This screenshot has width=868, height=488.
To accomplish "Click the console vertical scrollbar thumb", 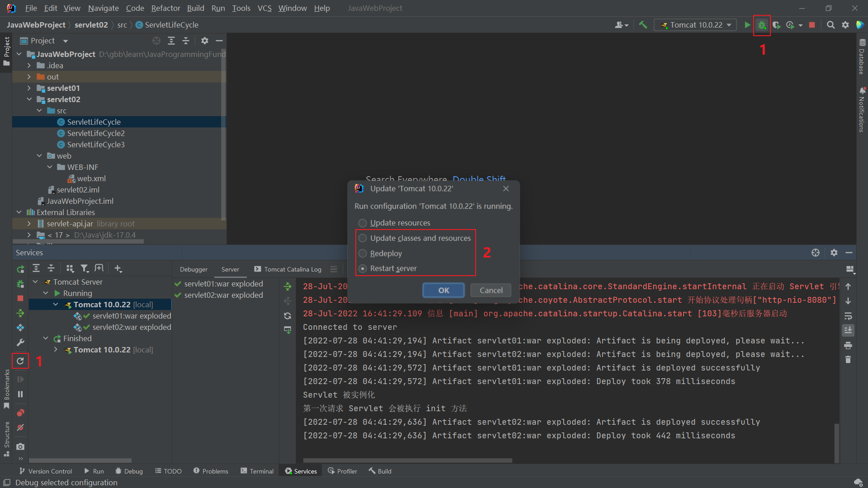I will 836,443.
